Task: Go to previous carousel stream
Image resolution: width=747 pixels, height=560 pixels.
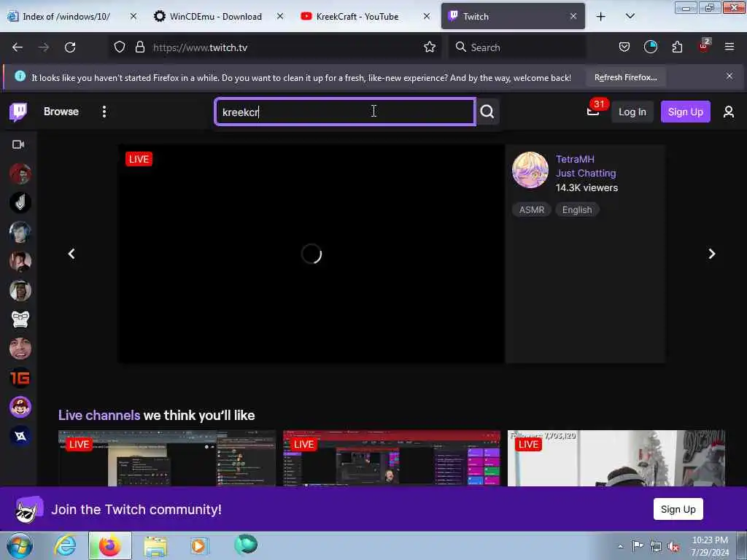Action: 71,254
